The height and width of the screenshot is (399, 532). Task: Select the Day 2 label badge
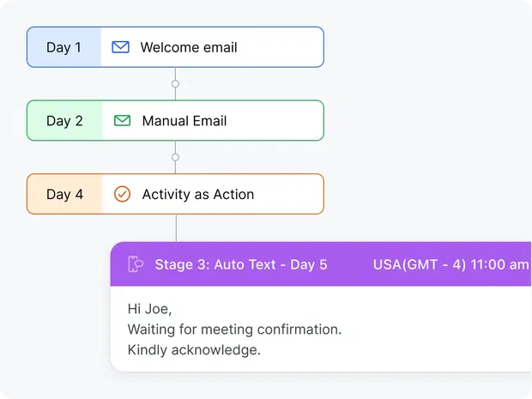(65, 120)
